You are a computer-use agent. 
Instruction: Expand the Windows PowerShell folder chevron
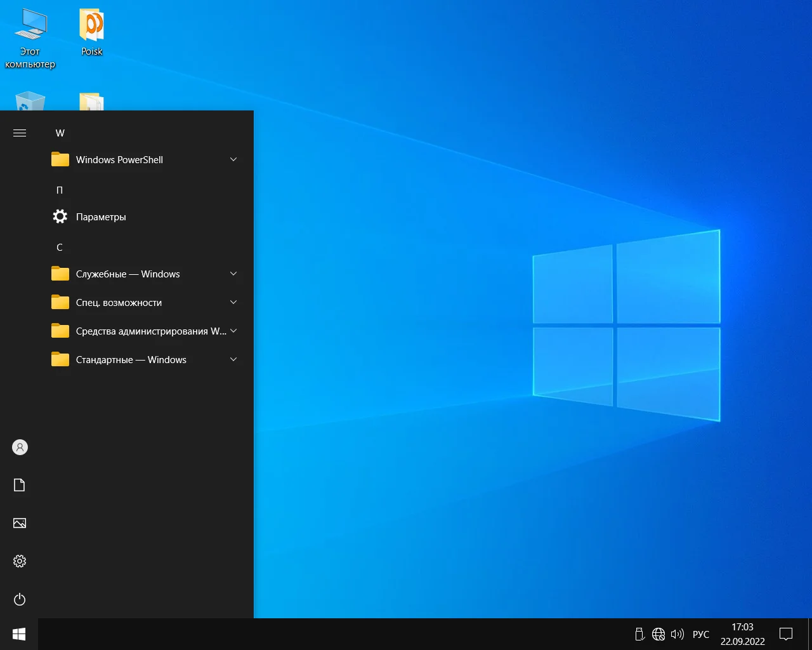click(233, 159)
